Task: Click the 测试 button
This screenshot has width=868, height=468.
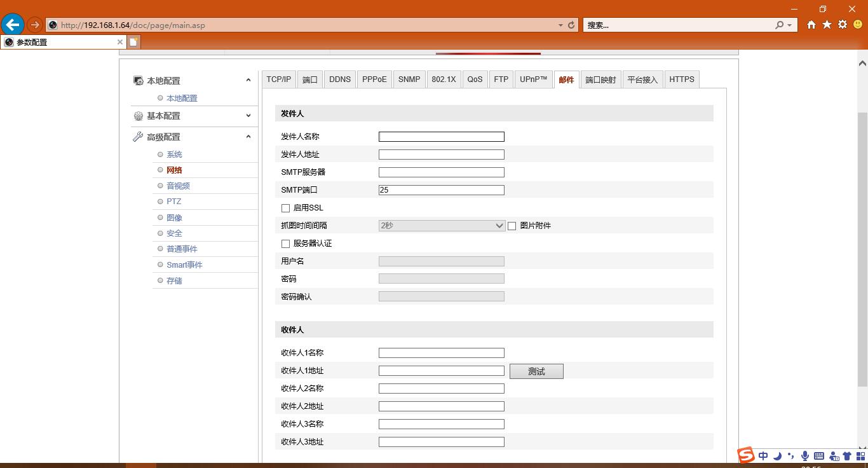Action: (x=536, y=371)
